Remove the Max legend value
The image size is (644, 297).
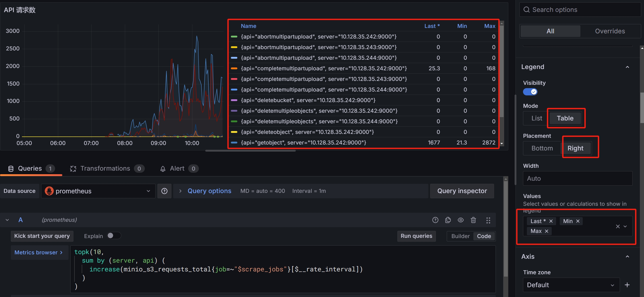point(547,231)
